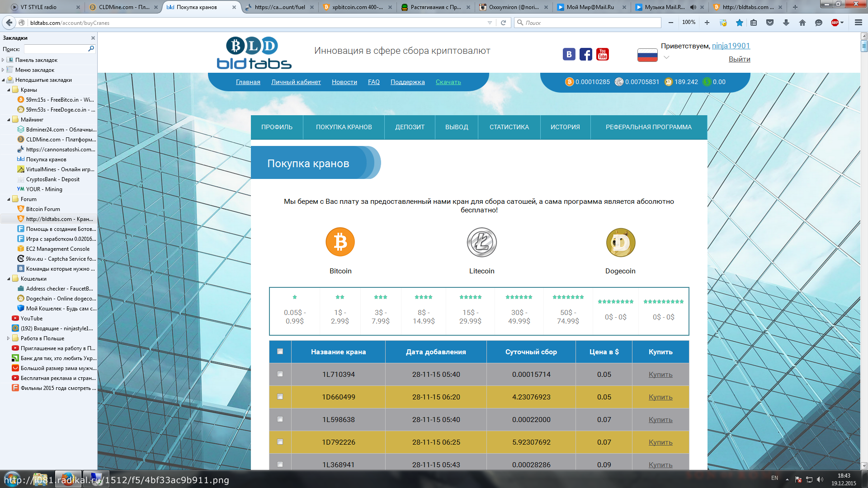Open the Facebook social icon
Viewport: 868px width, 488px height.
coord(586,54)
